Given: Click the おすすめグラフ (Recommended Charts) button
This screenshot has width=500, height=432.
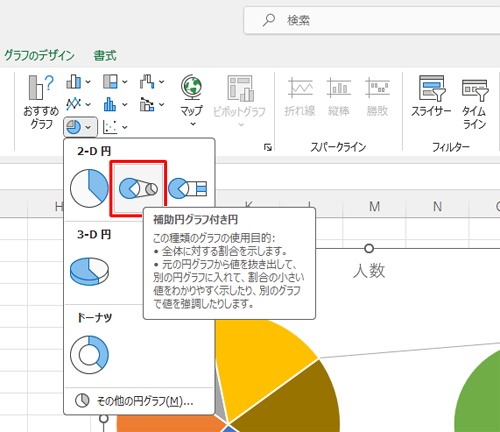Looking at the screenshot, I should (41, 102).
